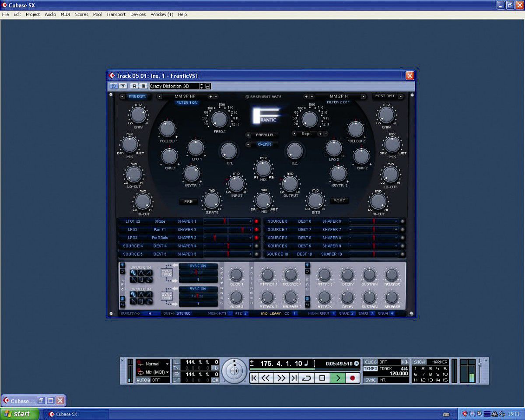
Task: Open the Window (1) menu
Action: click(162, 14)
